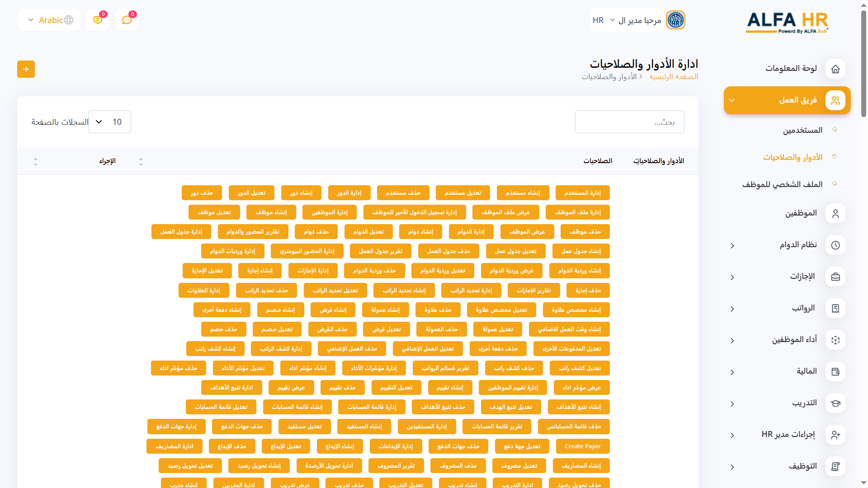868x488 pixels.
Task: Click the الصفحة الرئيسية breadcrumb link
Action: pos(674,77)
